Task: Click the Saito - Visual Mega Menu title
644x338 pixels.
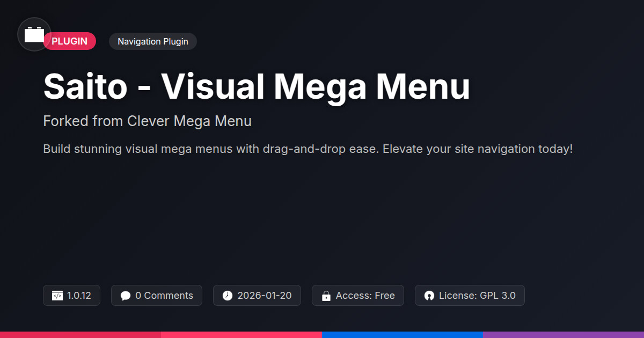Action: point(256,87)
